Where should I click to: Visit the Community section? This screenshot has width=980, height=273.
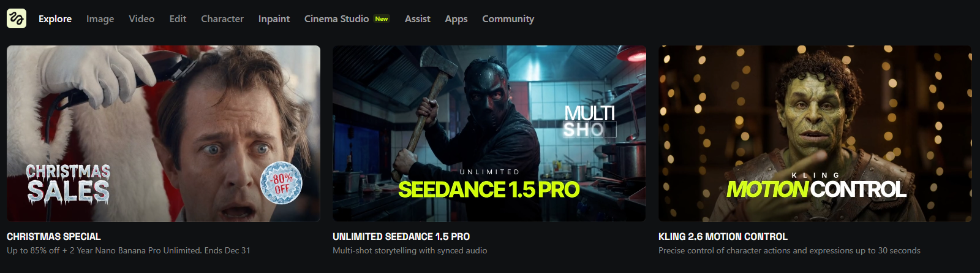(508, 19)
